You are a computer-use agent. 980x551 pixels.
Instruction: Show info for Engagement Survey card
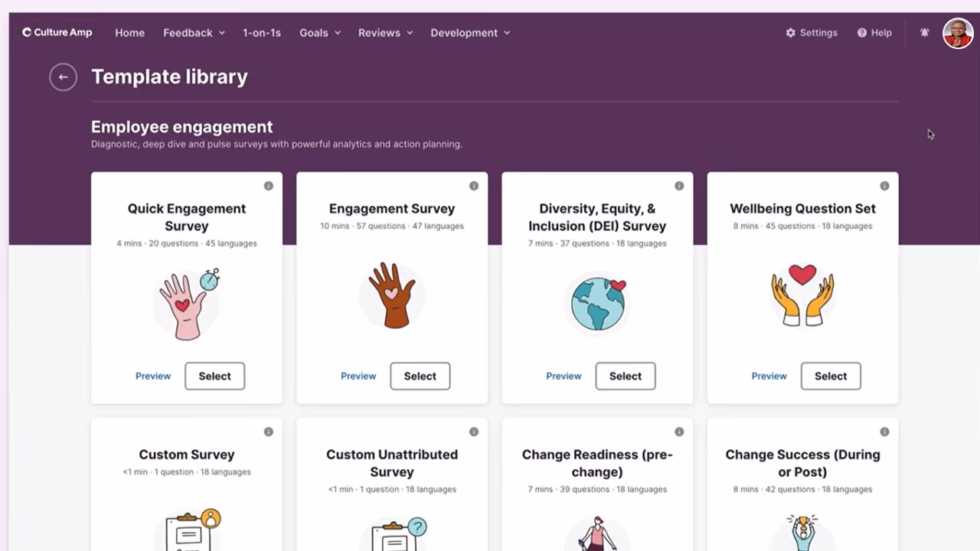pyautogui.click(x=474, y=186)
